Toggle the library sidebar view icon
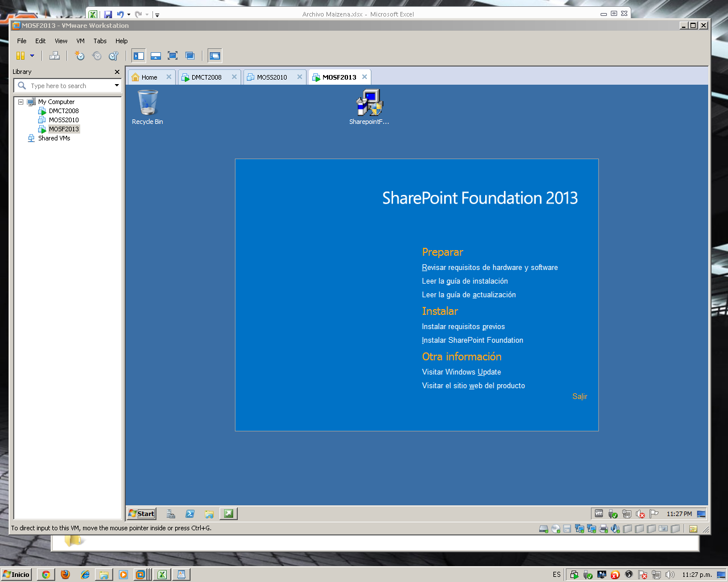The height and width of the screenshot is (582, 728). click(x=139, y=56)
